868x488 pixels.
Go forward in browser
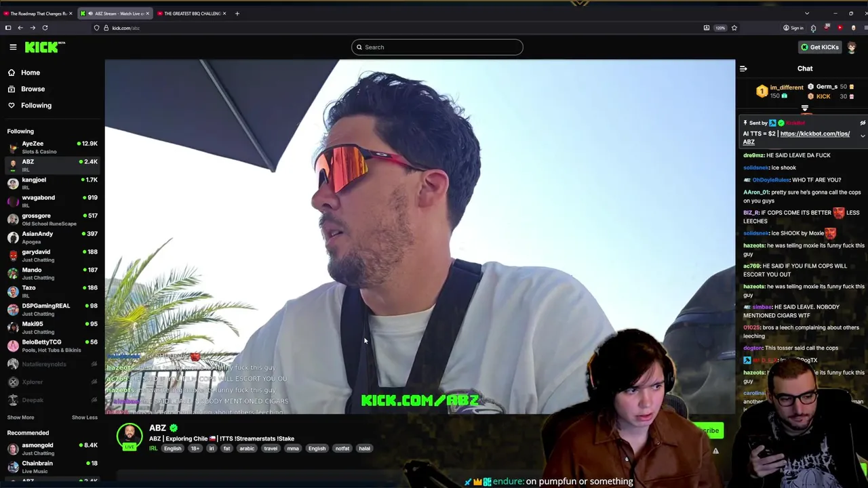[x=33, y=28]
